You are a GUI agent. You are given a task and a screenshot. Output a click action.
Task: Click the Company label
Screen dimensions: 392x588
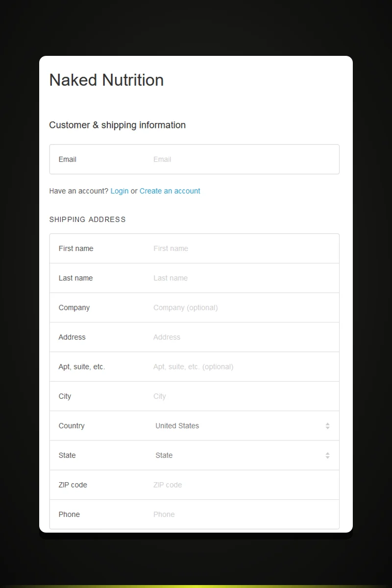click(x=74, y=308)
